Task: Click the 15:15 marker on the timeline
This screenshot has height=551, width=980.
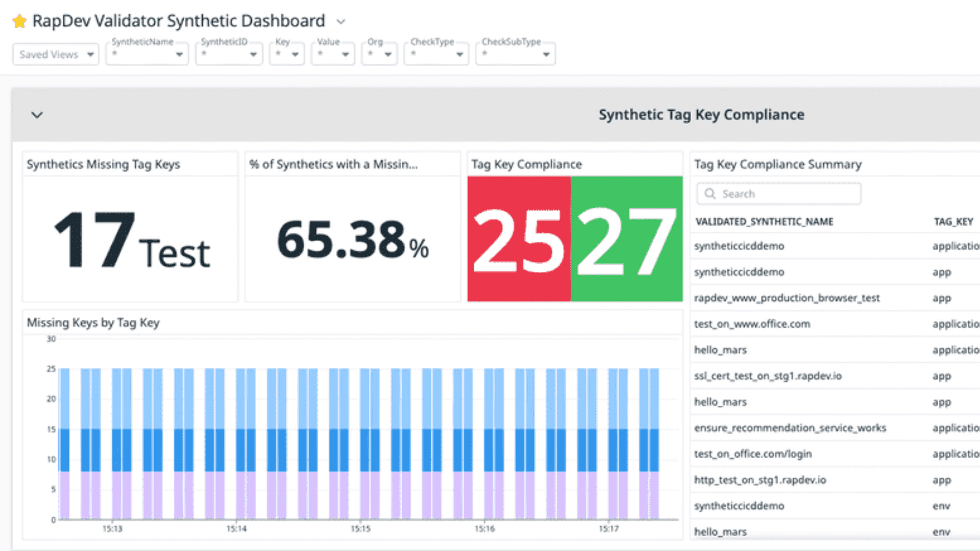Action: [360, 529]
